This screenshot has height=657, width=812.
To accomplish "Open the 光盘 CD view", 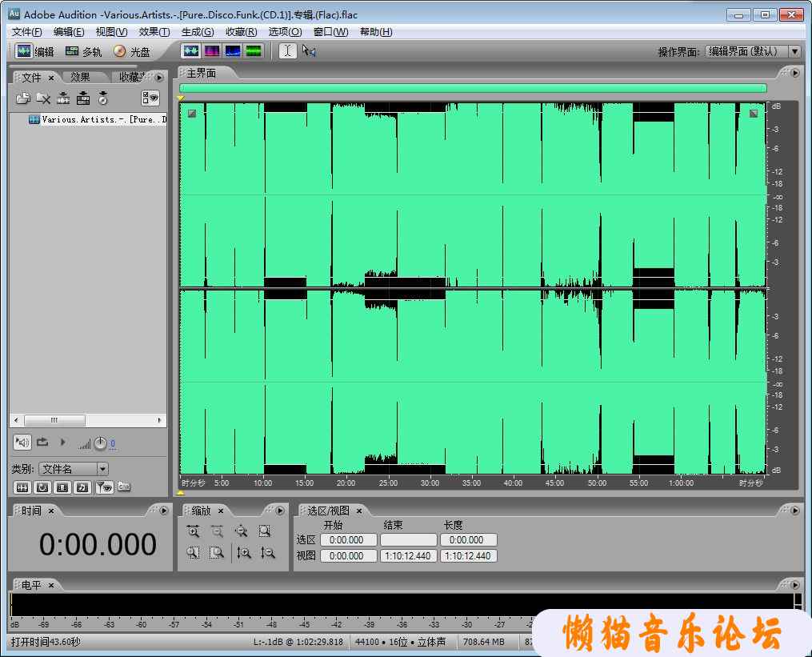I will pyautogui.click(x=132, y=51).
